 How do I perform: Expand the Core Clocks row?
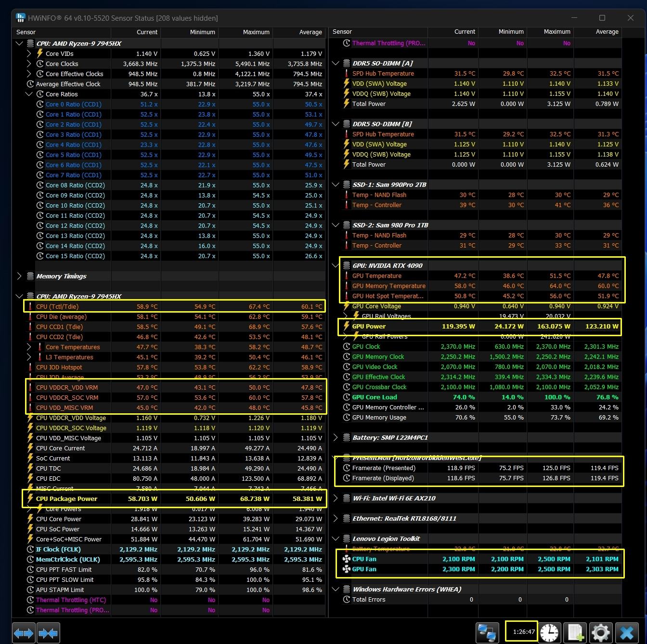(x=29, y=64)
